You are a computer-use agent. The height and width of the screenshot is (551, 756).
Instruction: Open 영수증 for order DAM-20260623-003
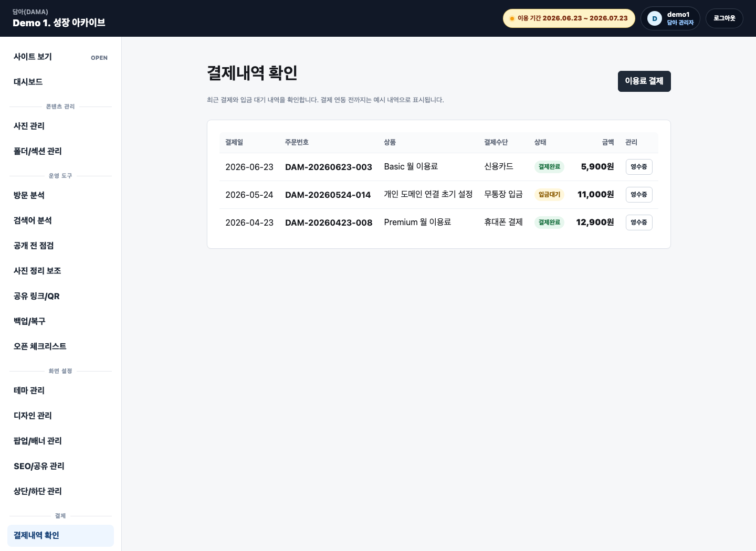(639, 167)
